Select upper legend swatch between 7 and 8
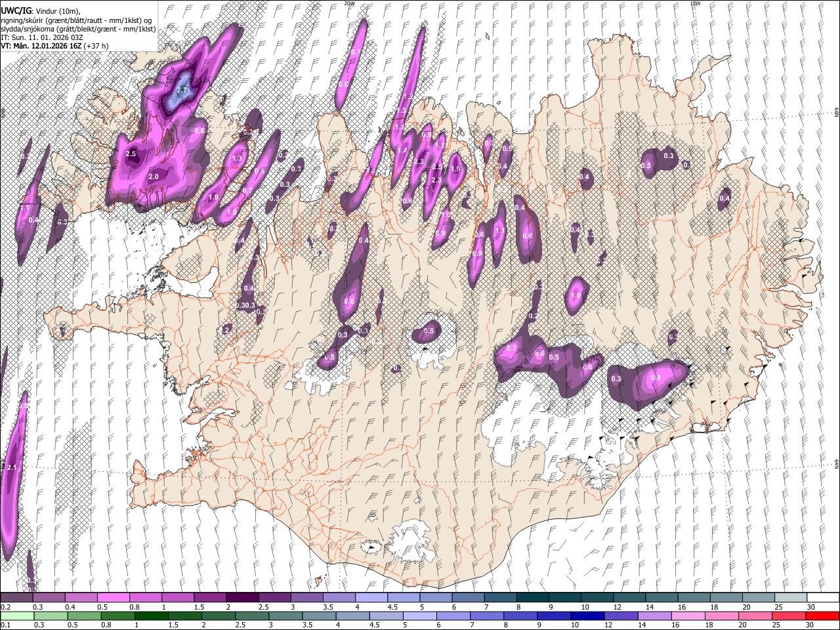Viewport: 840px width, 630px height. 499,598
